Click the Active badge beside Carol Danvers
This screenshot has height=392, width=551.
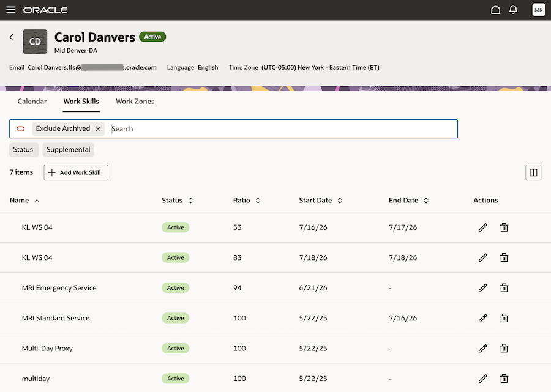coord(152,37)
